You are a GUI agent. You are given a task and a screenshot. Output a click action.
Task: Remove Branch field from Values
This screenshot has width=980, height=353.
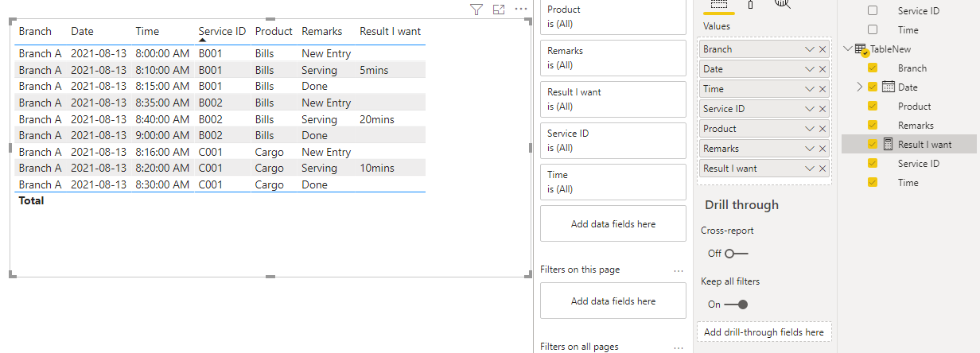822,49
